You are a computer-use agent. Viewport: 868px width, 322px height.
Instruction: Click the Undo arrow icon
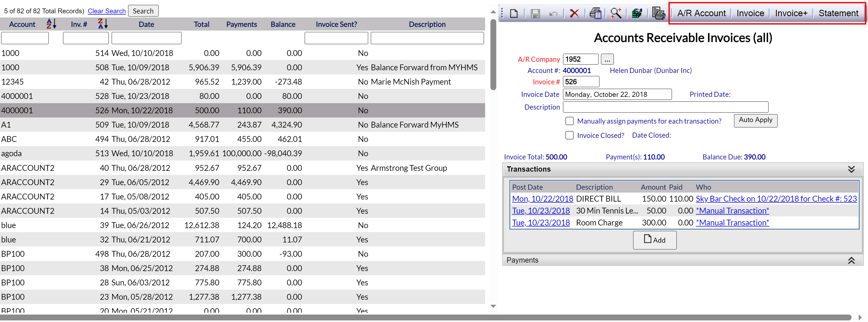pos(553,14)
